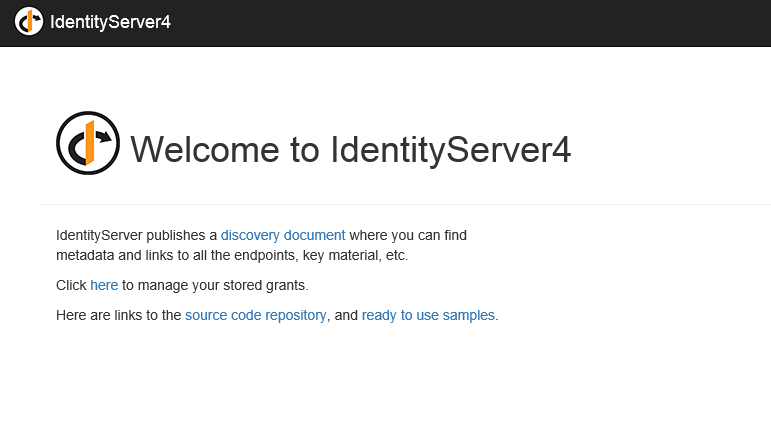Click the large IdentityServer logo beside the welcome heading
771x421 pixels.
88,143
